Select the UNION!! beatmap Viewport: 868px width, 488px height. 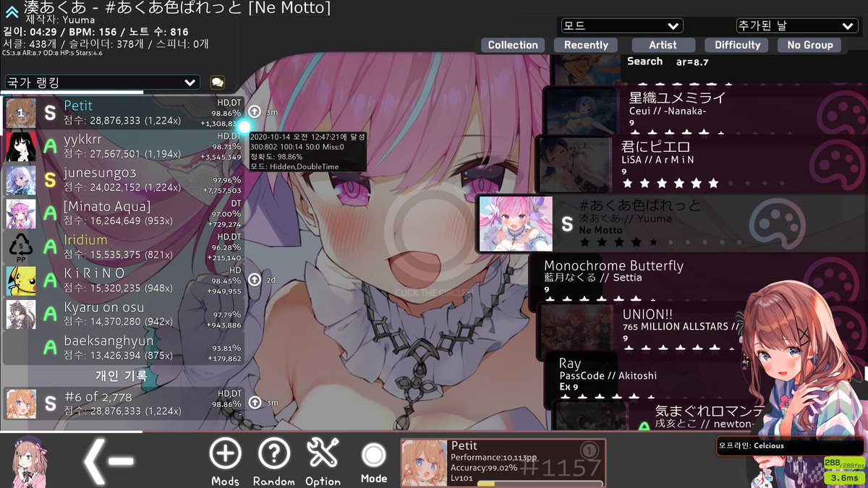pyautogui.click(x=702, y=329)
